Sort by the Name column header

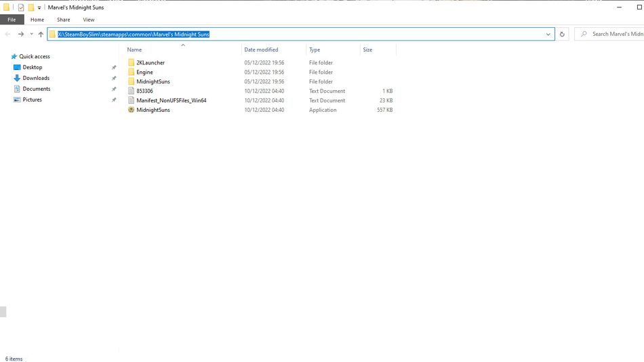click(134, 49)
